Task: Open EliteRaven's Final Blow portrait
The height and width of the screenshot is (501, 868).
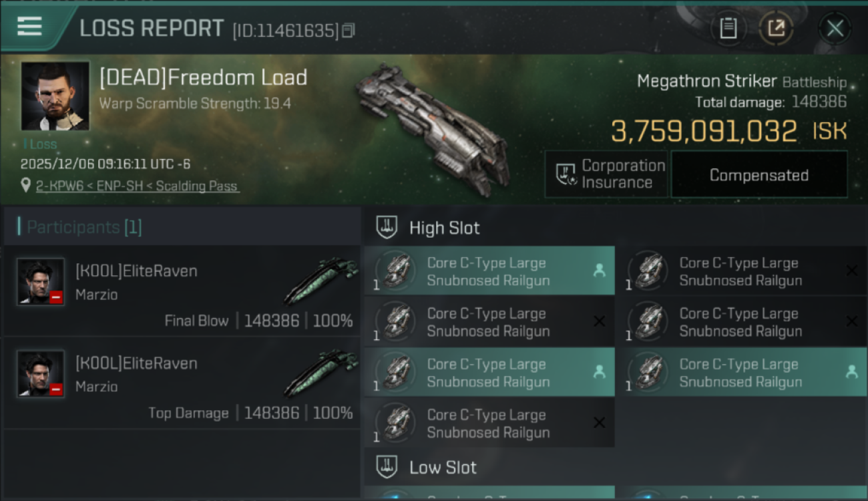Action: pyautogui.click(x=41, y=281)
